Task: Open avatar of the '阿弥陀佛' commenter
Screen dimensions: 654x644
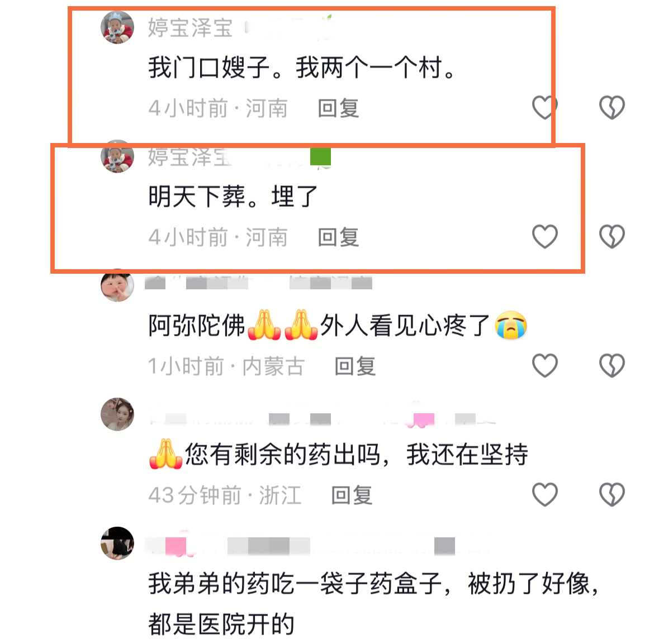Action: click(117, 285)
